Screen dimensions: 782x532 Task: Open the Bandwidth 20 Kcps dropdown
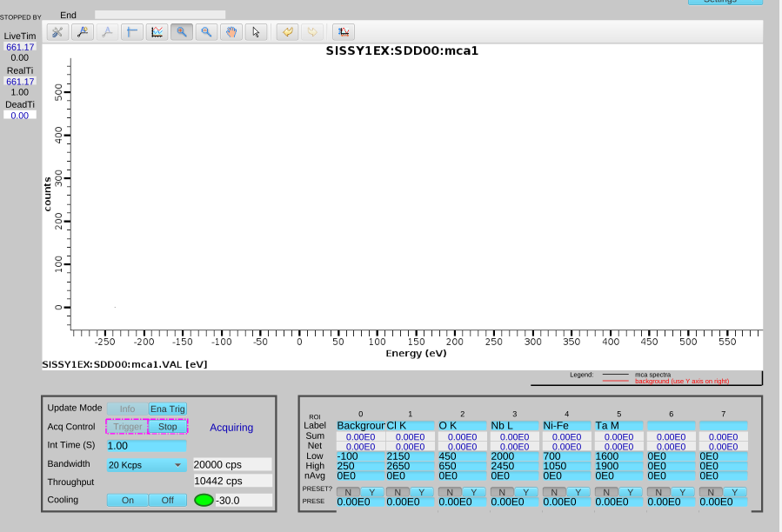pyautogui.click(x=147, y=465)
